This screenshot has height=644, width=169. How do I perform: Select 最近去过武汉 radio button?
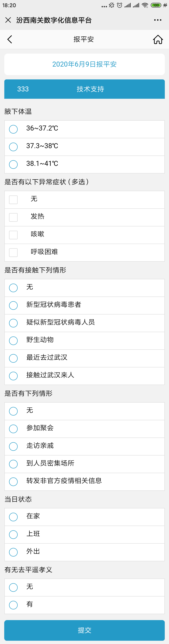click(13, 358)
